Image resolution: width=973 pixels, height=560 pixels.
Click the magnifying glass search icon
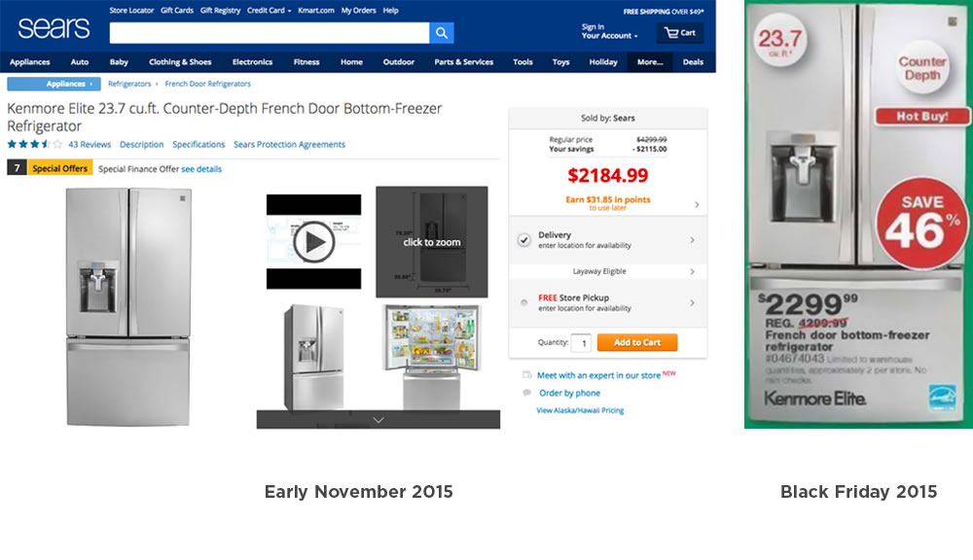click(441, 33)
